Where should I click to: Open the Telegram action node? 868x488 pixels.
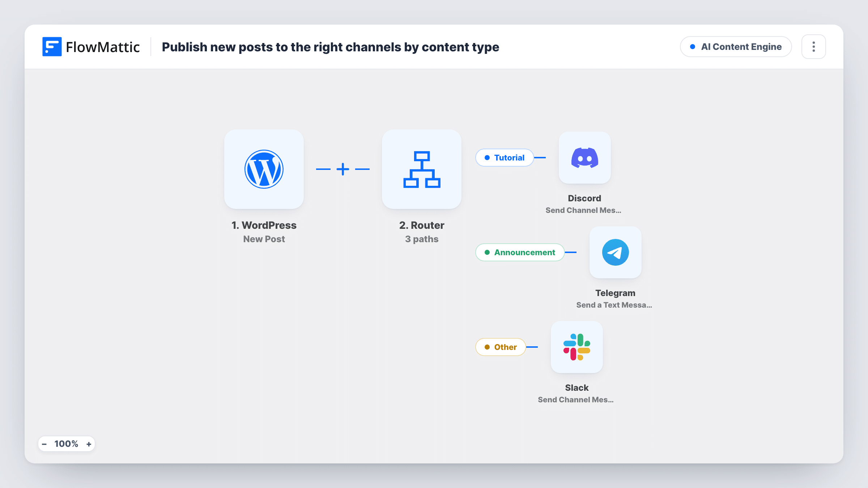point(616,252)
